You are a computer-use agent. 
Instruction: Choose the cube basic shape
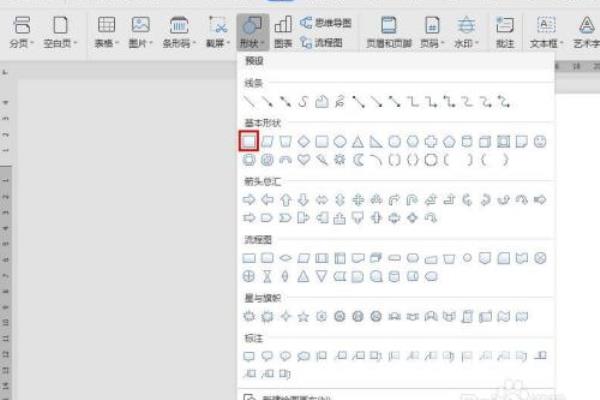485,142
